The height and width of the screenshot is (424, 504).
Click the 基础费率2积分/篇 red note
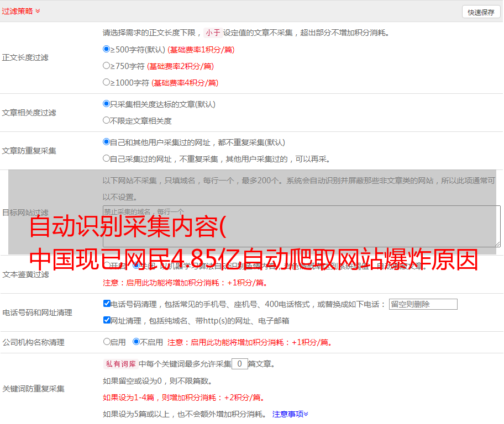click(180, 66)
